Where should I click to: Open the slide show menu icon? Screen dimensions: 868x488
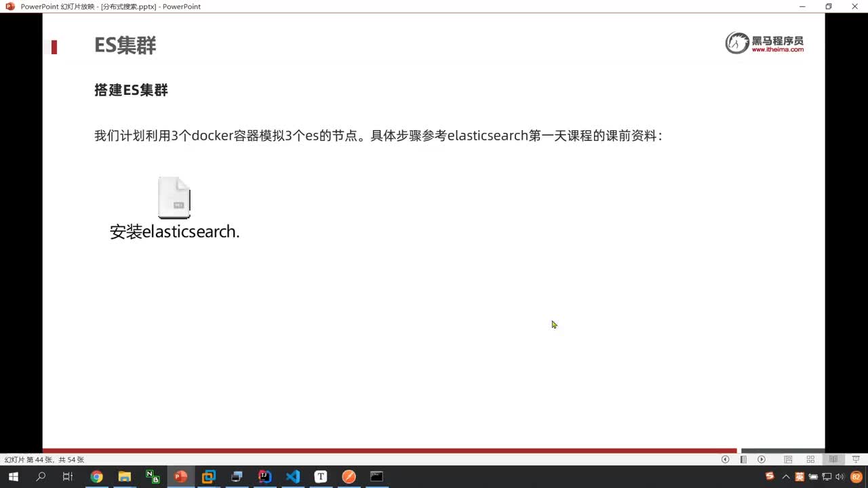coord(743,460)
